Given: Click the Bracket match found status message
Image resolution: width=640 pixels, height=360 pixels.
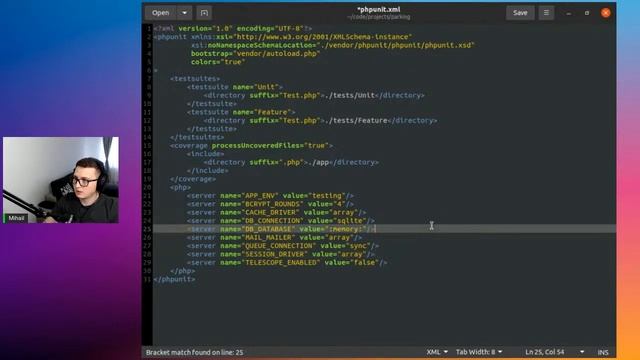Looking at the screenshot, I should pyautogui.click(x=194, y=352).
